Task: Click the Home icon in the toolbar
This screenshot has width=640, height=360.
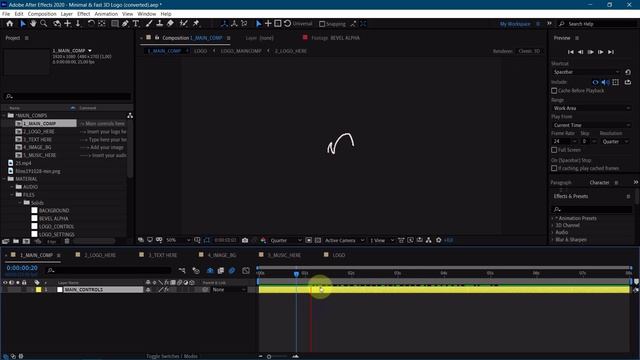Action: pyautogui.click(x=10, y=24)
